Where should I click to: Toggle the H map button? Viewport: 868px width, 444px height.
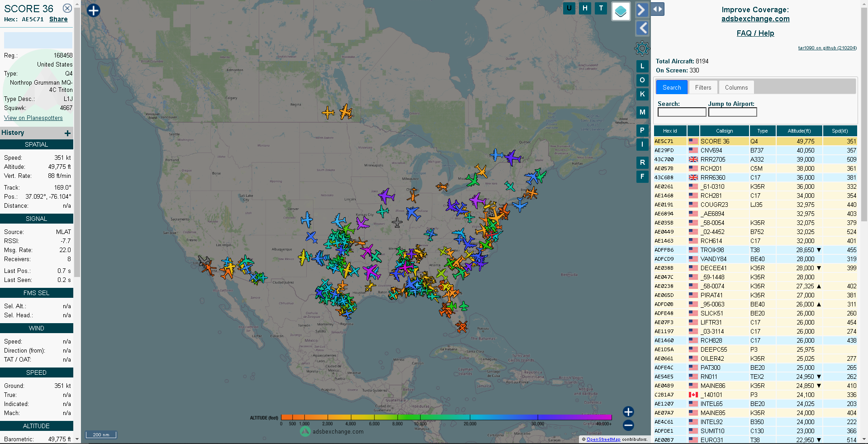pos(585,8)
